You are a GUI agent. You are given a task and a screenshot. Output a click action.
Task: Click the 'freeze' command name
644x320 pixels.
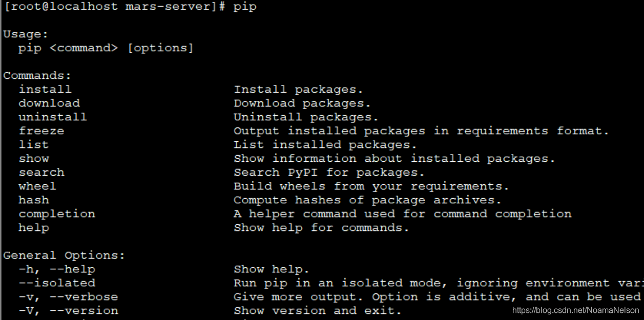[41, 131]
